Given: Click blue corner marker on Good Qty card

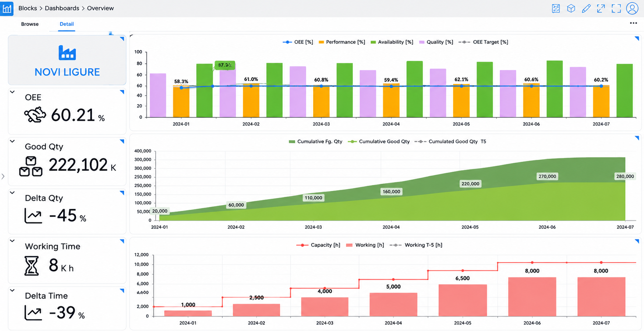Looking at the screenshot, I should (122, 141).
